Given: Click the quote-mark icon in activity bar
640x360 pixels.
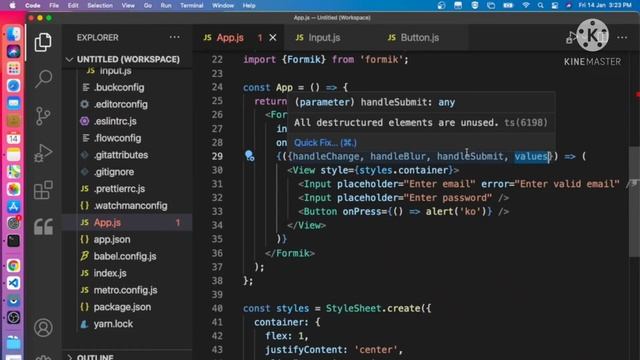Looking at the screenshot, I should [43, 227].
